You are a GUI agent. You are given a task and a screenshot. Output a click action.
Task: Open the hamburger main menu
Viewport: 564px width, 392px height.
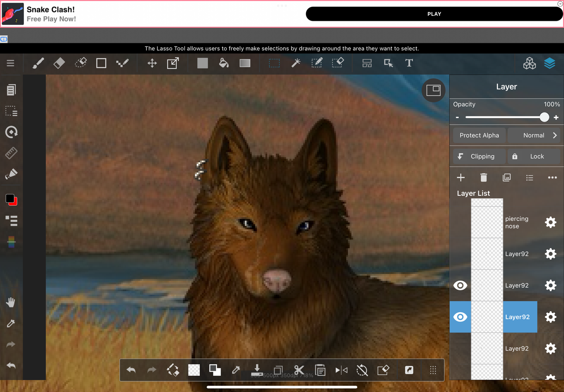click(11, 63)
